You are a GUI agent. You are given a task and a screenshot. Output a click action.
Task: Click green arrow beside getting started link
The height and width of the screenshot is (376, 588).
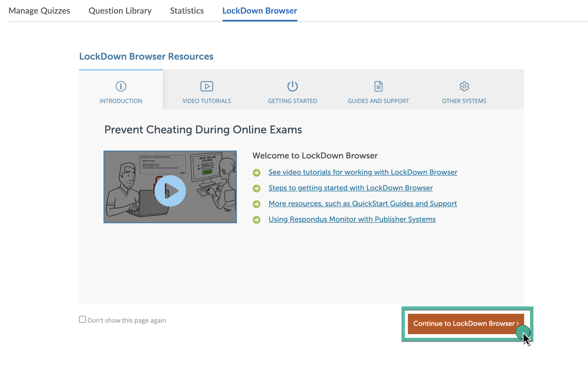257,188
